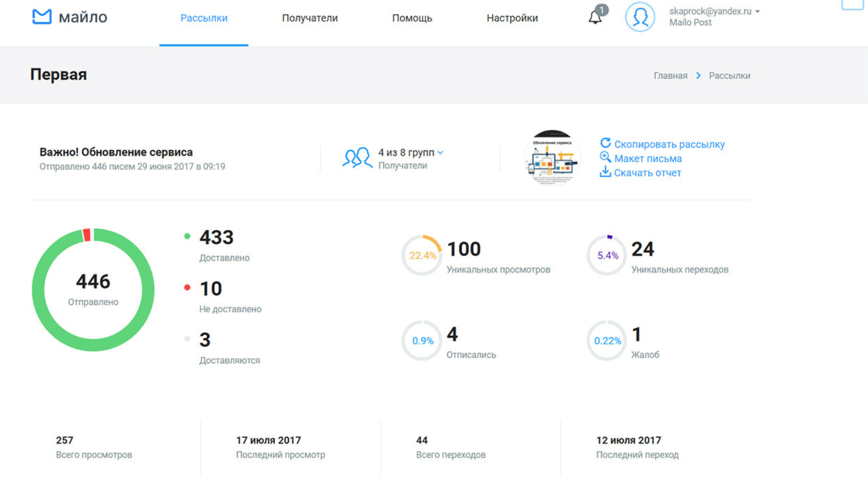Viewport: 868px width, 501px height.
Task: Click the 446 Отправлено donut chart
Action: [x=93, y=290]
